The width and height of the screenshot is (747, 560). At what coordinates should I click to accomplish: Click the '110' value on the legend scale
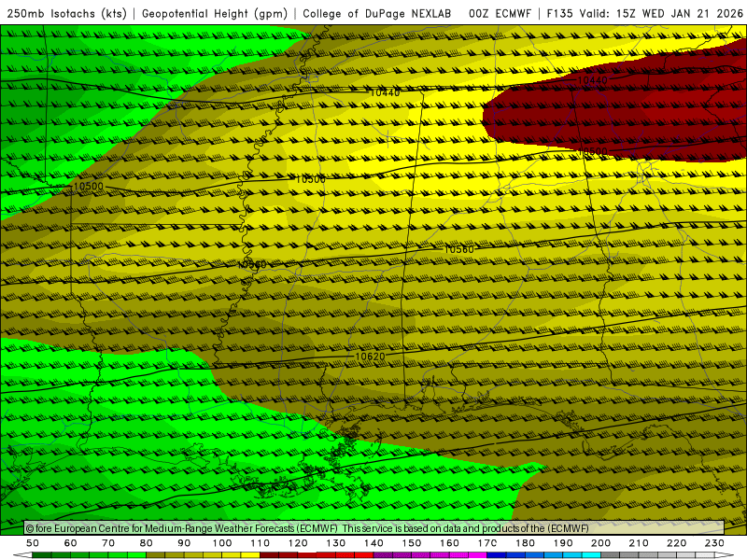point(260,543)
